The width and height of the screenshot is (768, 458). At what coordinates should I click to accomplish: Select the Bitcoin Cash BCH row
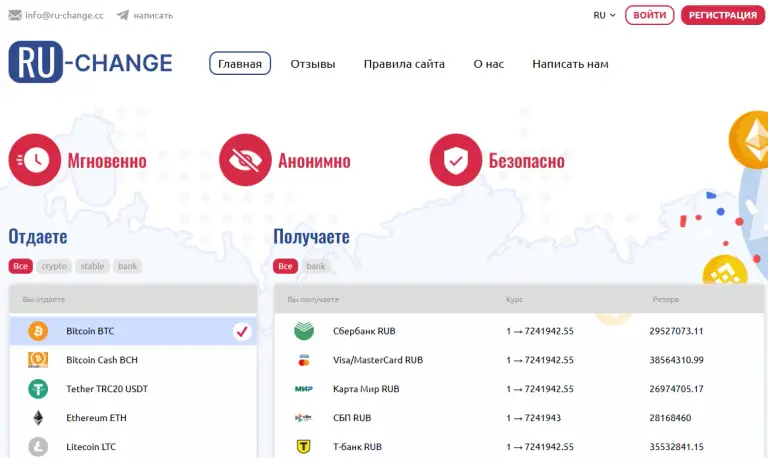point(133,360)
